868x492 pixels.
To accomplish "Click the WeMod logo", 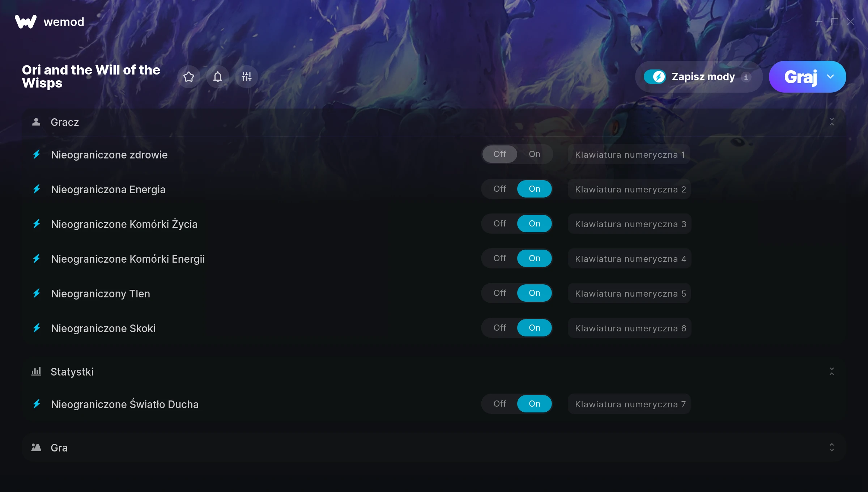I will point(26,22).
